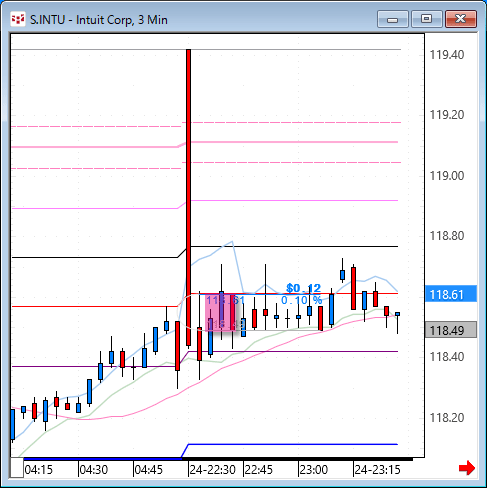487x488 pixels.
Task: Select the solid pink horizontal line near 119.10
Action: tap(293, 142)
